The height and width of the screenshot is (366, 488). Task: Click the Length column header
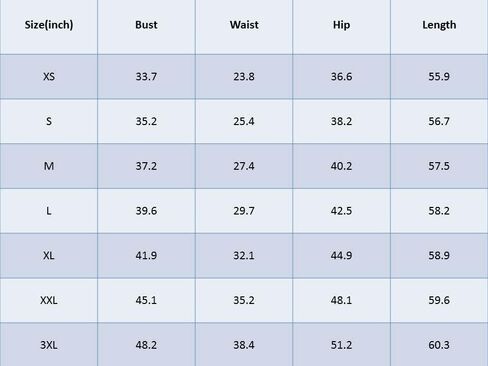coord(439,25)
